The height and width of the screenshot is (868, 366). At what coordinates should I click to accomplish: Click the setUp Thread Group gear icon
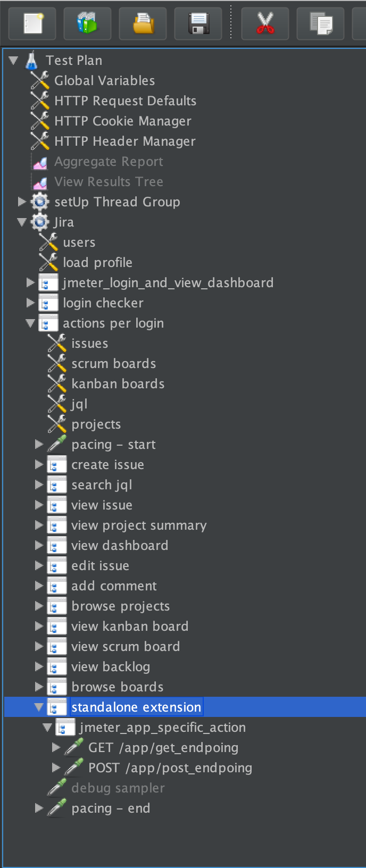click(40, 202)
